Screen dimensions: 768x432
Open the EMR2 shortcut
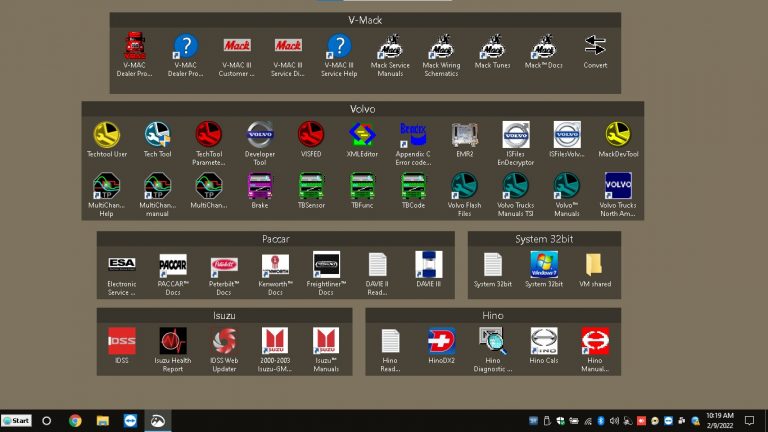point(463,136)
